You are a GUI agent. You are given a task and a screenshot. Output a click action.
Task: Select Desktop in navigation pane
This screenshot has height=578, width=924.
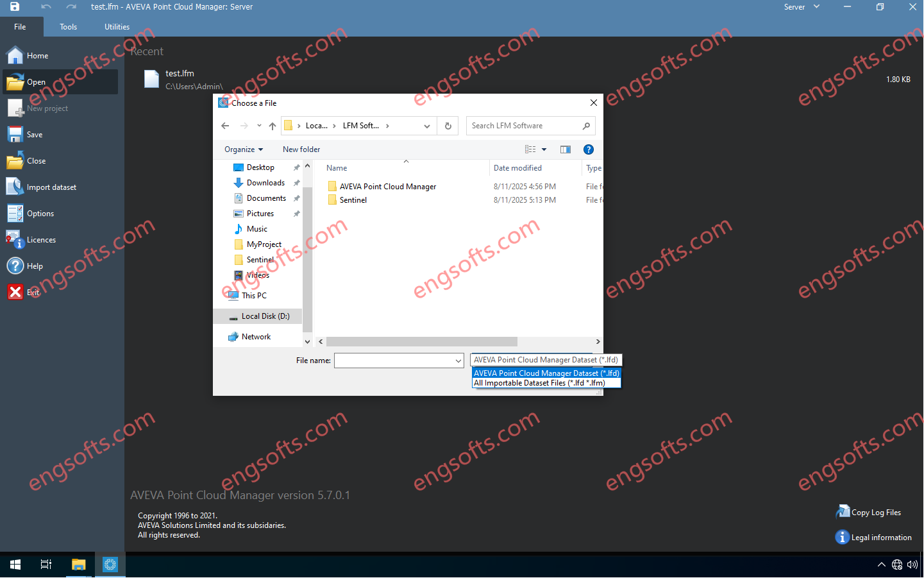point(260,167)
